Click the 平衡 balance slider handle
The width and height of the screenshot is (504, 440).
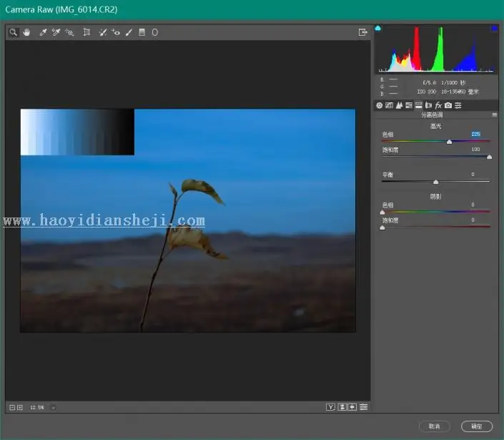coord(436,182)
